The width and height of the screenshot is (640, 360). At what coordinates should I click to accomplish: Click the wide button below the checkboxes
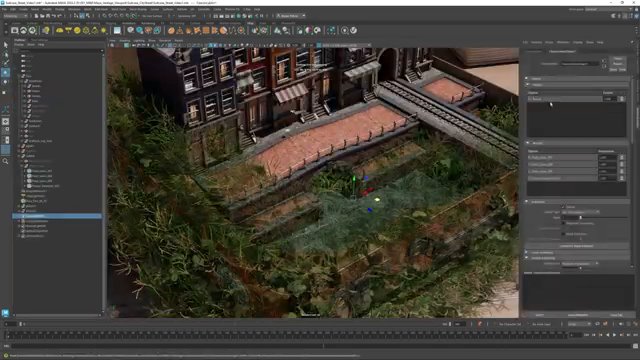click(576, 246)
